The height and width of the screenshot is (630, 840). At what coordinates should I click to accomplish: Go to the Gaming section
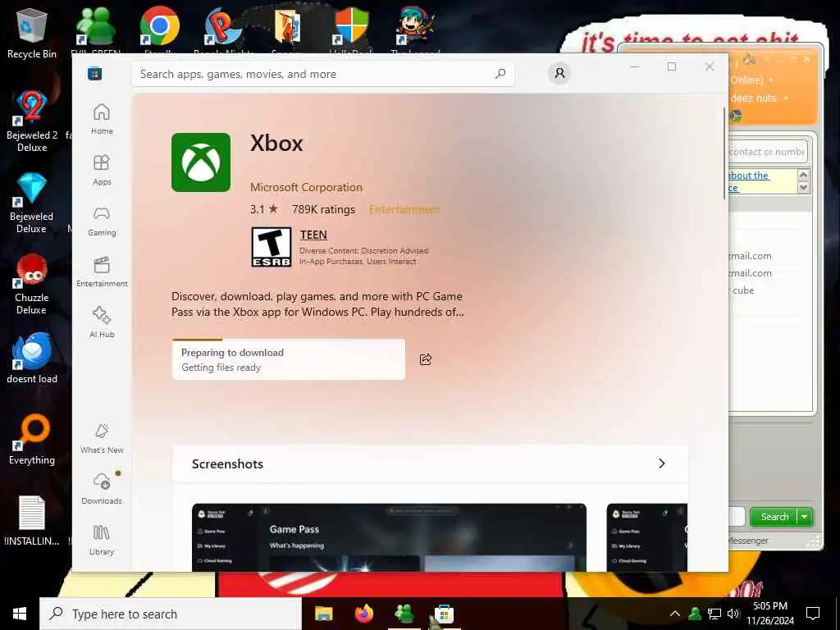[102, 221]
